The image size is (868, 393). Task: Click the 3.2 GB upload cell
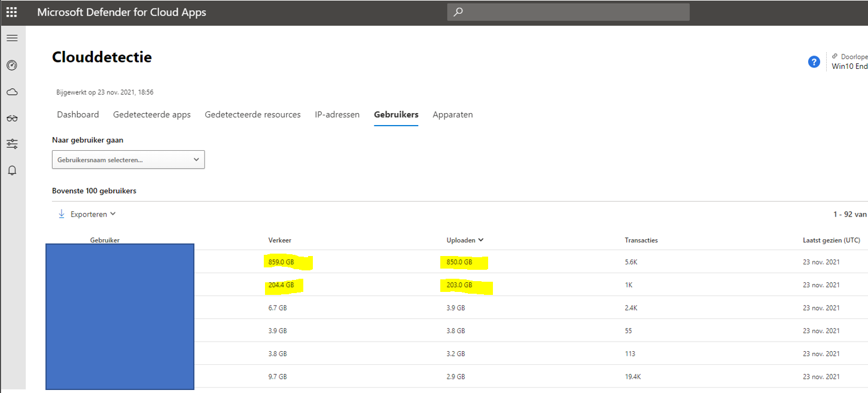pyautogui.click(x=456, y=353)
